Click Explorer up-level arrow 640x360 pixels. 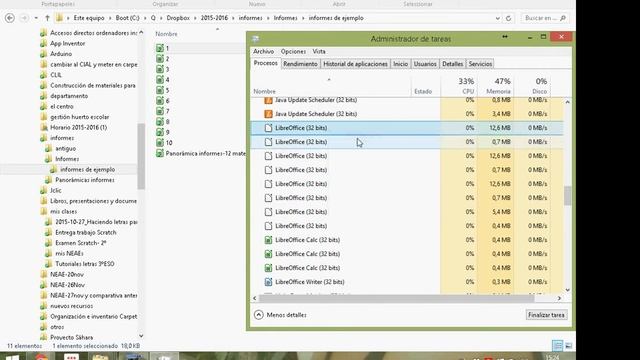pos(47,18)
